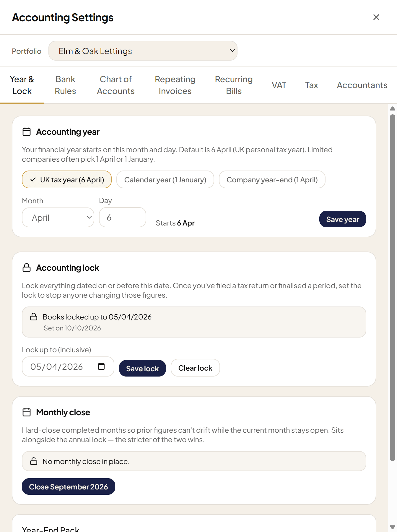The height and width of the screenshot is (532, 397).
Task: Click the vertical scrollbar thumb
Action: pos(393,288)
